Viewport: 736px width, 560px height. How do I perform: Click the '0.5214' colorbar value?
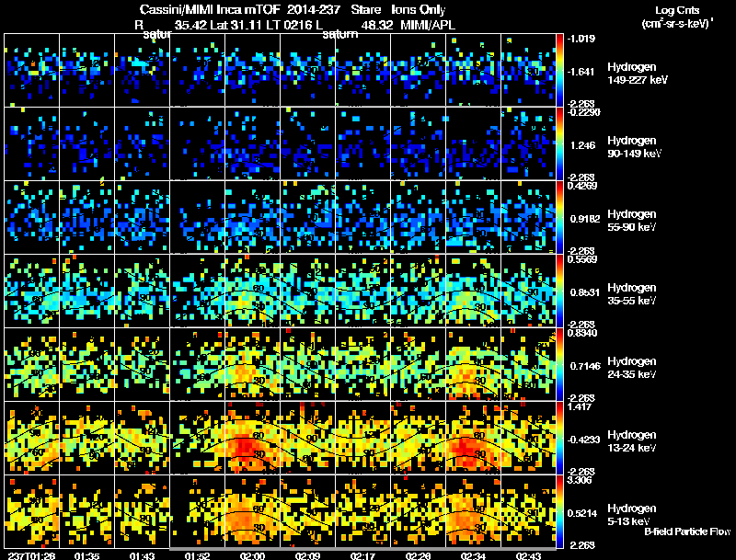[x=582, y=514]
